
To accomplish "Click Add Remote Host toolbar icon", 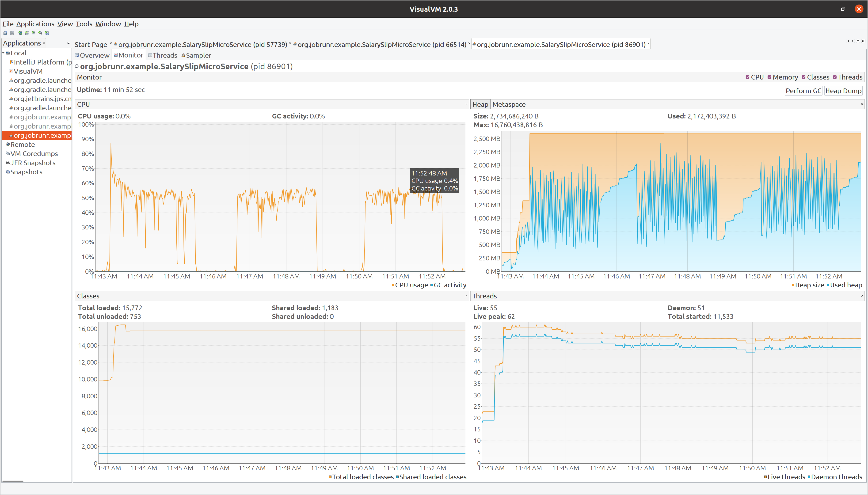I will (20, 33).
